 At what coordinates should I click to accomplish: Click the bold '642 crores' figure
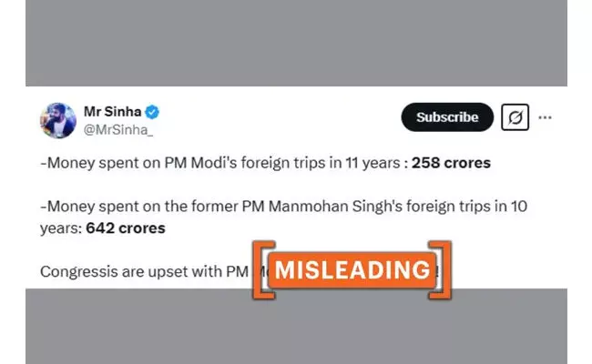click(126, 227)
